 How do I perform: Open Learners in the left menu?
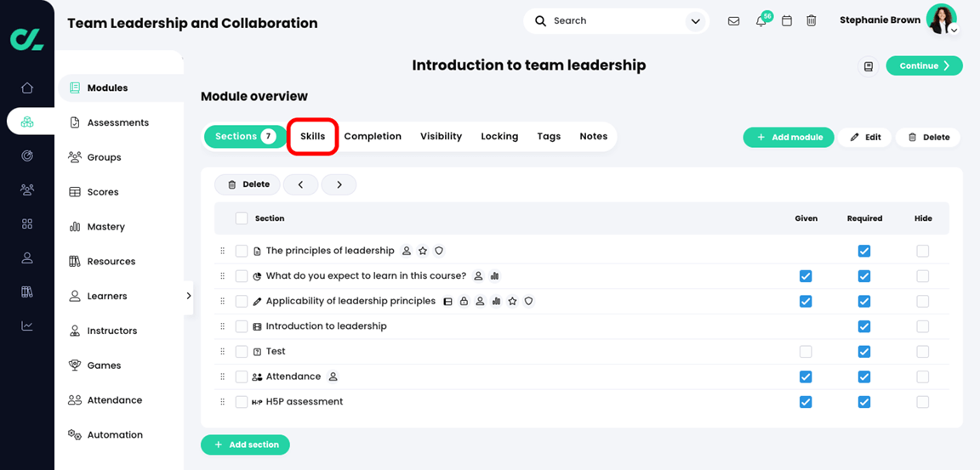[98, 297]
